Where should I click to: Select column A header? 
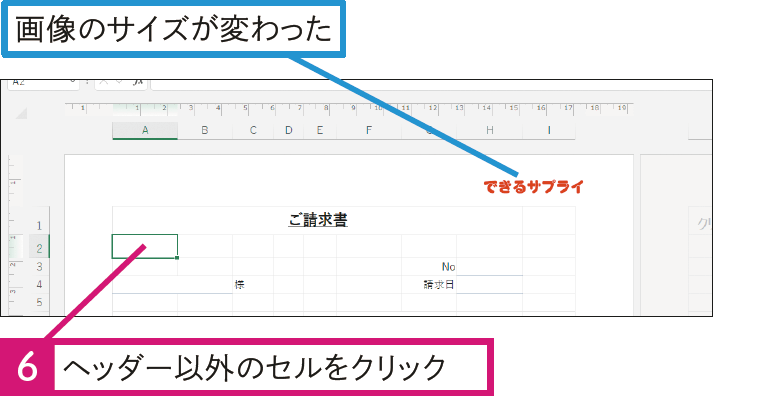[x=145, y=130]
